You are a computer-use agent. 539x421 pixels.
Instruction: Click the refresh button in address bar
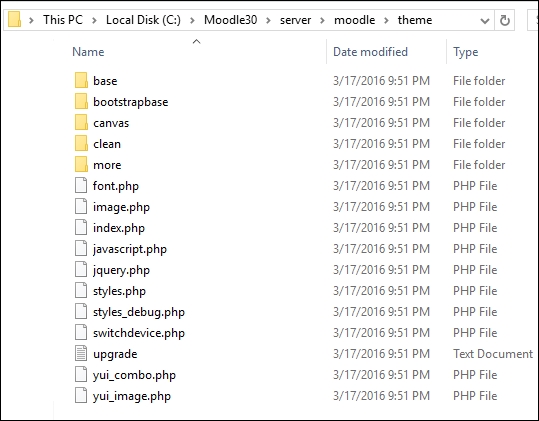click(504, 20)
